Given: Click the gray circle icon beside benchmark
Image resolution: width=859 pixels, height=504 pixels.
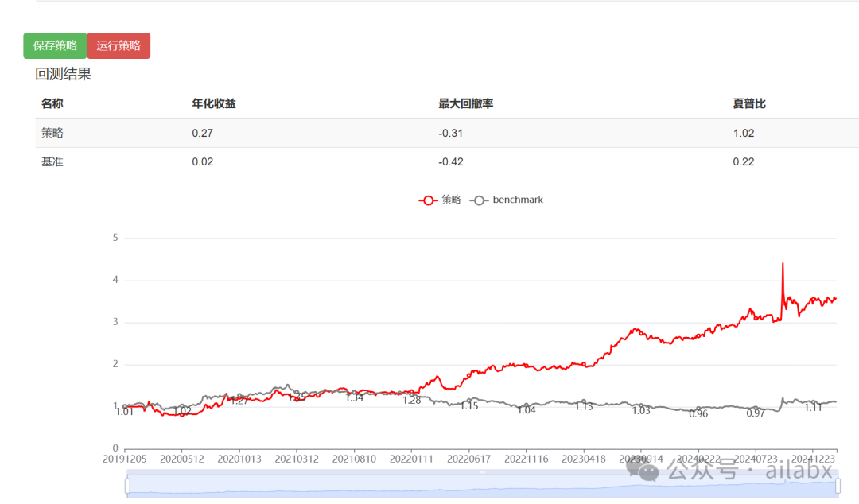Looking at the screenshot, I should [x=479, y=200].
